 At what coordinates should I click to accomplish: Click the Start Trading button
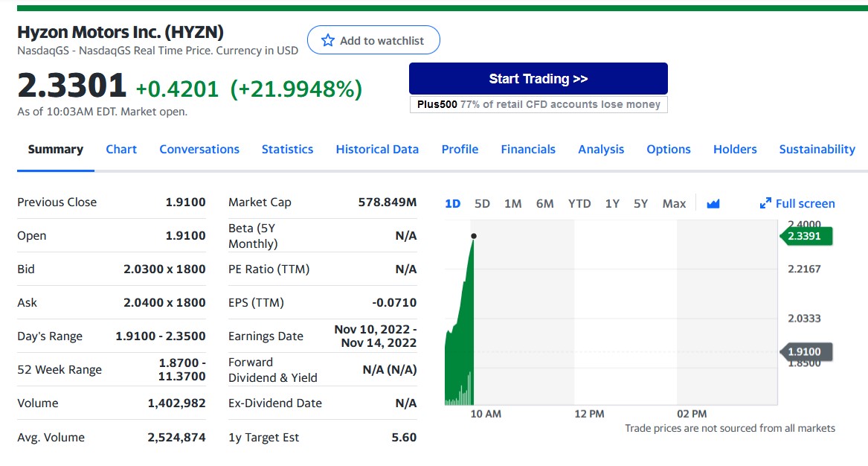538,79
